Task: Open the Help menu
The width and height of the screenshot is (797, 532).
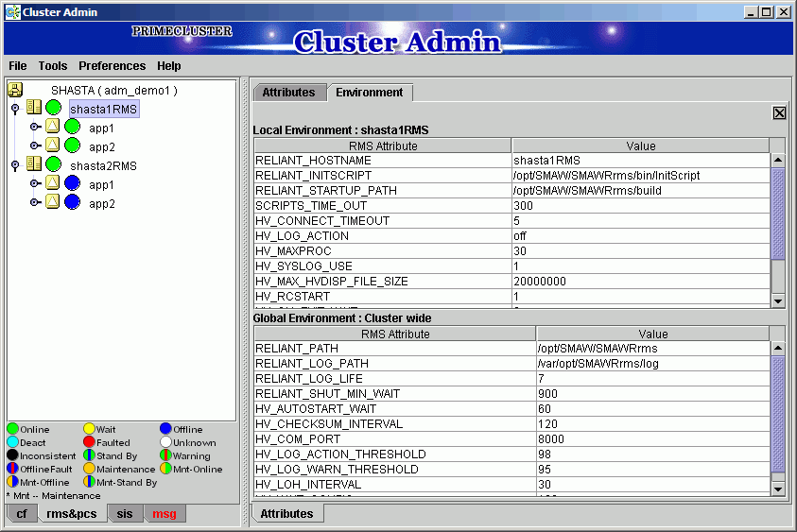Action: coord(168,66)
